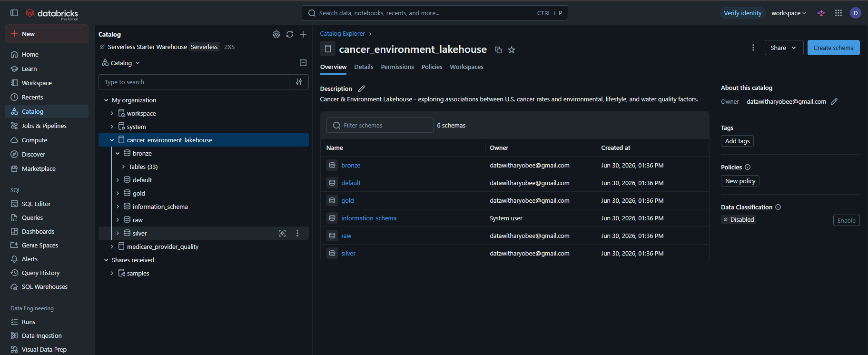Open the Share dropdown button
Image resolution: width=868 pixels, height=355 pixels.
[784, 48]
